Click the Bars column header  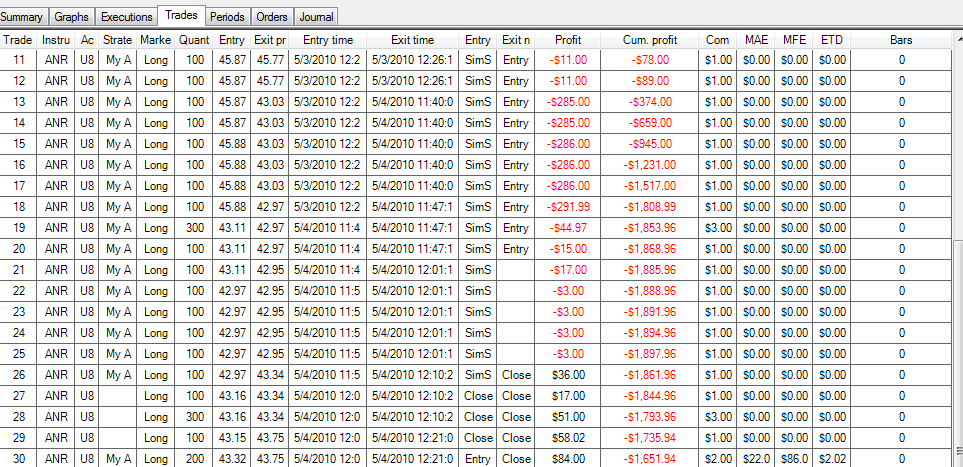(x=901, y=40)
